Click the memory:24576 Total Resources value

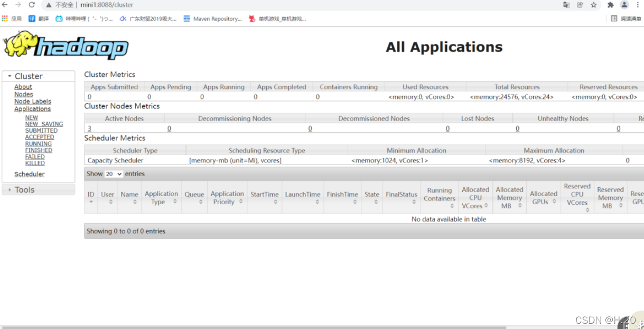(x=512, y=97)
